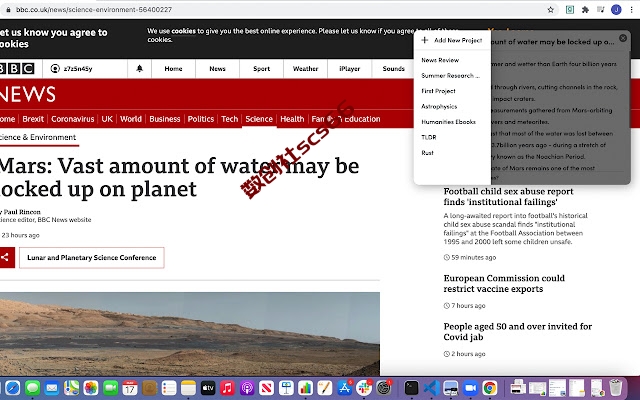Open the Coronavirus news section
640x400 pixels.
coord(73,119)
